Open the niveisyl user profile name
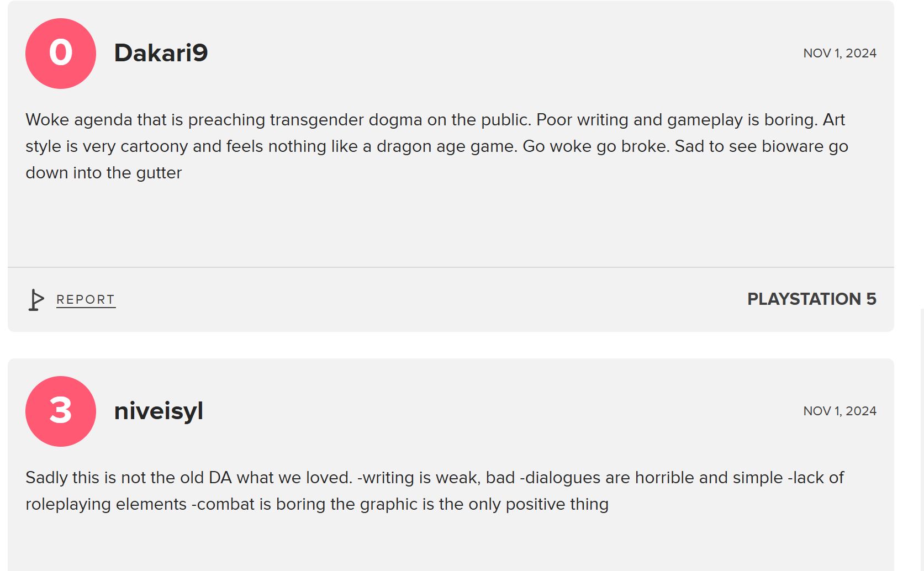The width and height of the screenshot is (924, 571). pyautogui.click(x=159, y=411)
